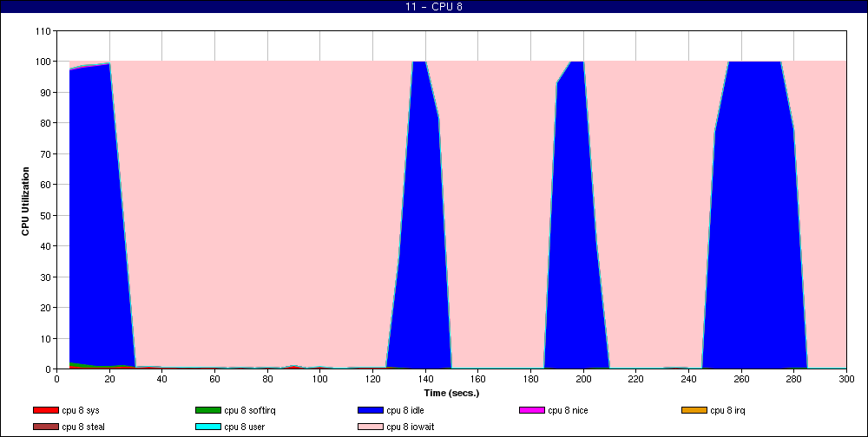Click the y-axis tick value 110

pos(44,31)
